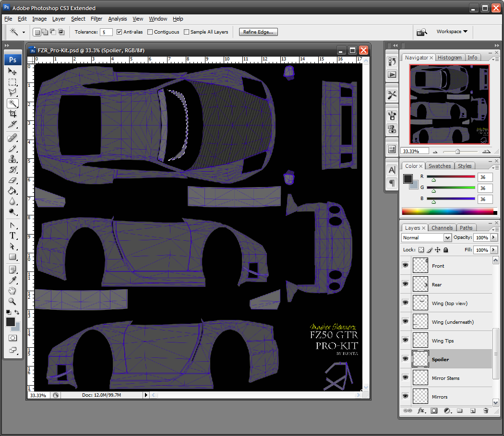Enable Sample All Layers checkbox
Image resolution: width=504 pixels, height=436 pixels.
[x=186, y=32]
